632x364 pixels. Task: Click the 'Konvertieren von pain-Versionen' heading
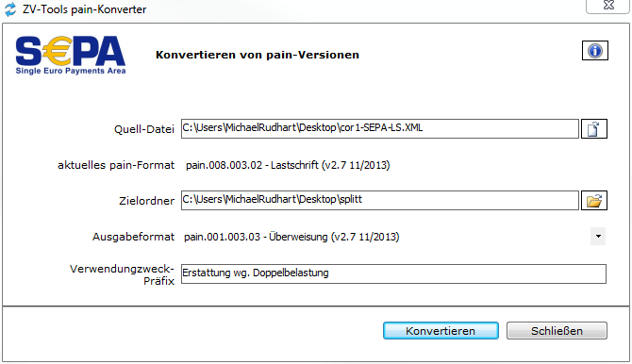(258, 55)
